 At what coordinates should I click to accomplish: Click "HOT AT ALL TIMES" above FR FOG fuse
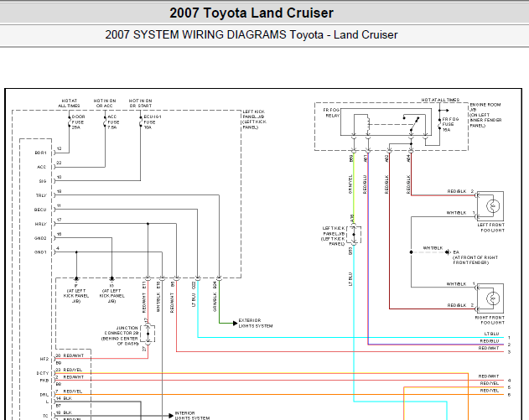pos(440,100)
